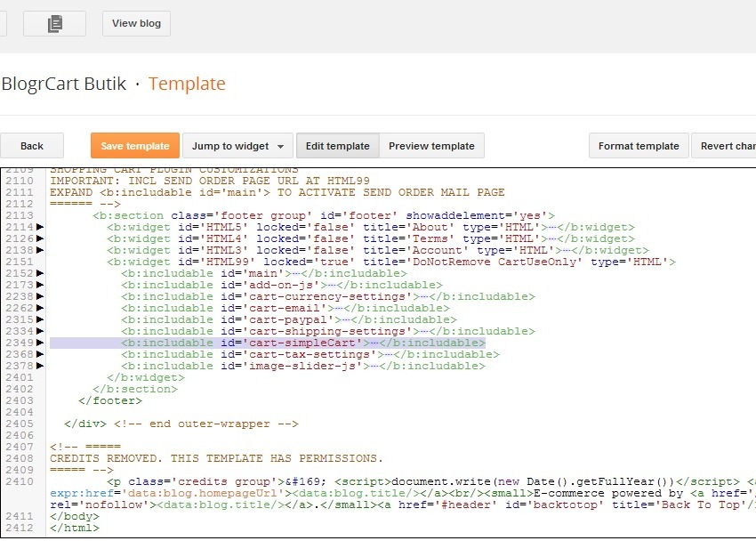Click the folded marker in cart-tax-settings line
Screen dimensions: 756x557
tap(389, 354)
